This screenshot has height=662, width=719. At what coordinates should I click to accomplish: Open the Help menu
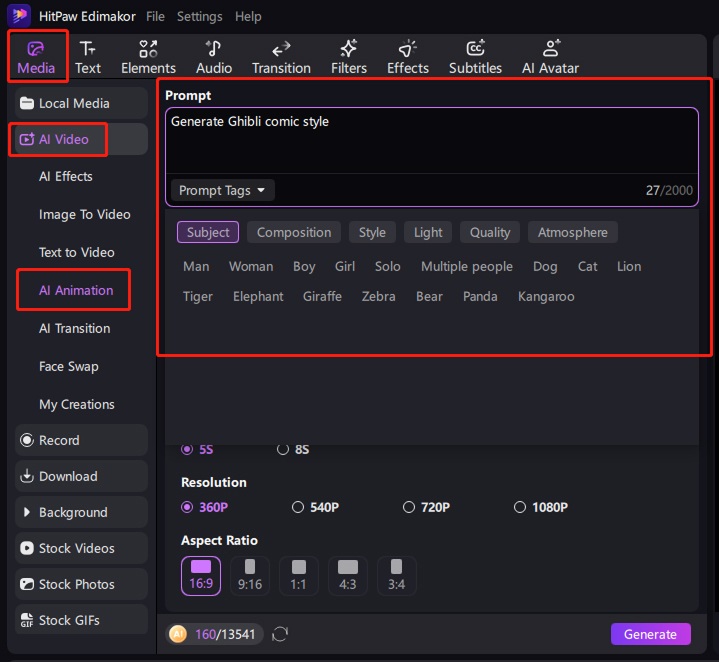coord(248,17)
